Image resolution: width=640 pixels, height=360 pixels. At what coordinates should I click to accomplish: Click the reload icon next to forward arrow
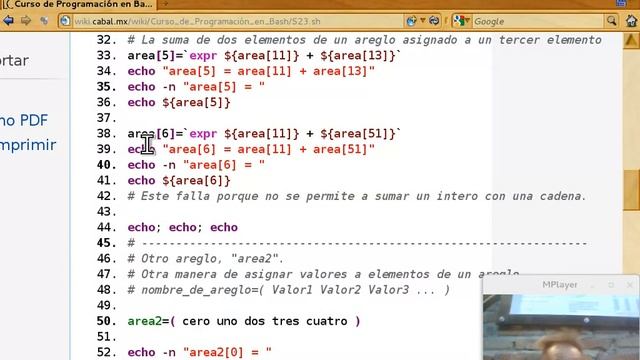[x=44, y=20]
